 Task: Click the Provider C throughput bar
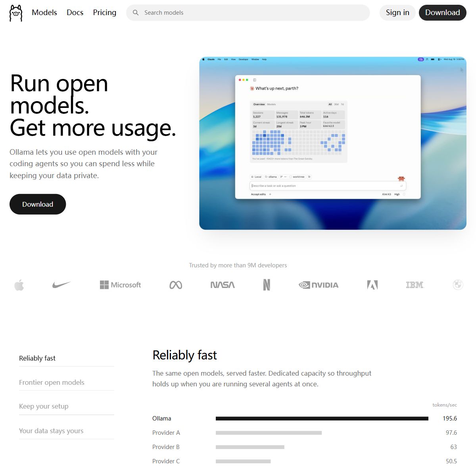point(243,461)
